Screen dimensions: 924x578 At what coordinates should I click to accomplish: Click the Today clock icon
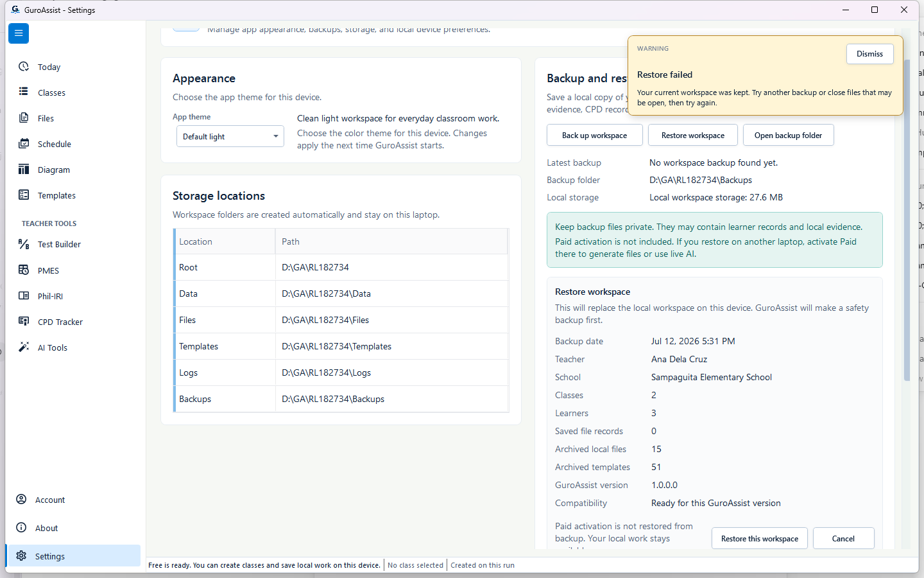(24, 67)
